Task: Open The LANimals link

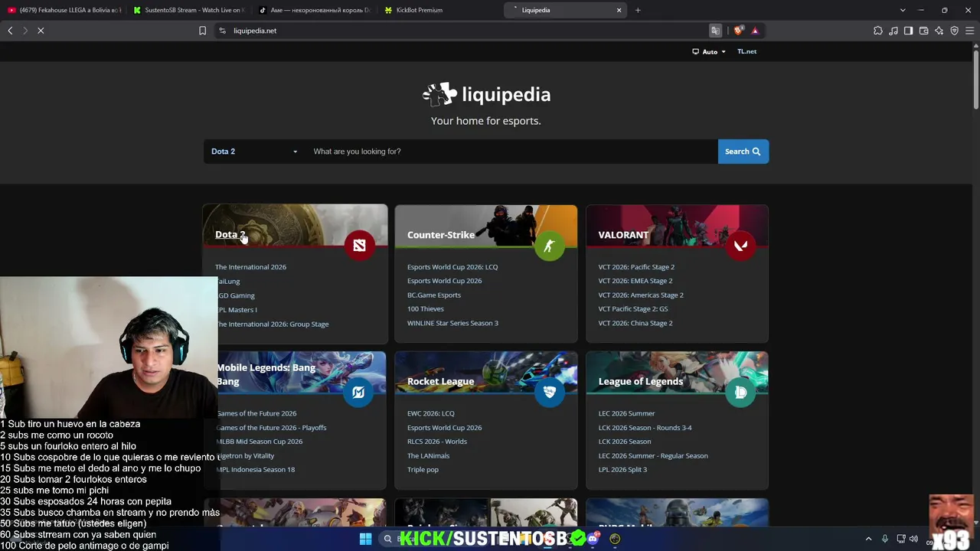Action: point(428,456)
